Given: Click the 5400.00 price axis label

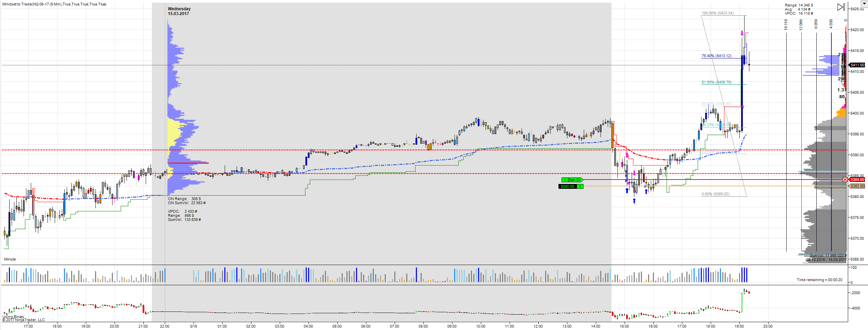Looking at the screenshot, I should click(857, 113).
